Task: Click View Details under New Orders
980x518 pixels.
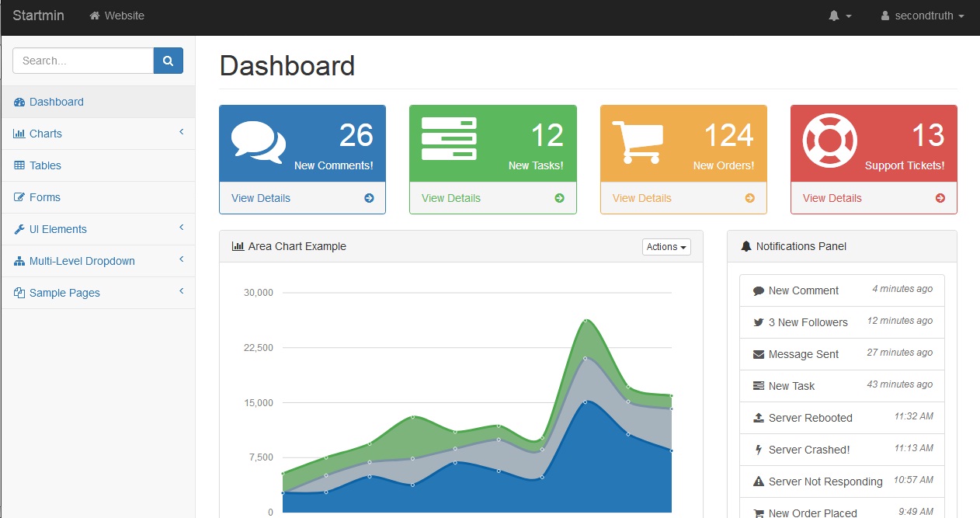Action: 641,198
